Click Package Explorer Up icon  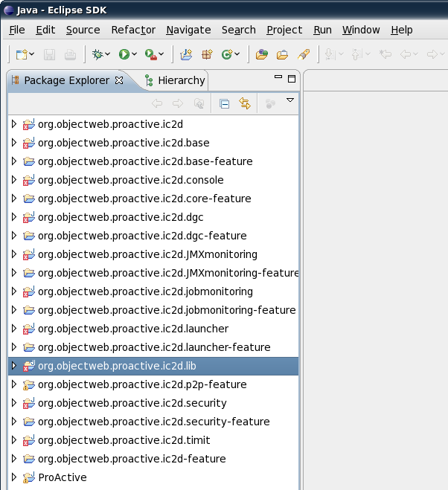199,103
